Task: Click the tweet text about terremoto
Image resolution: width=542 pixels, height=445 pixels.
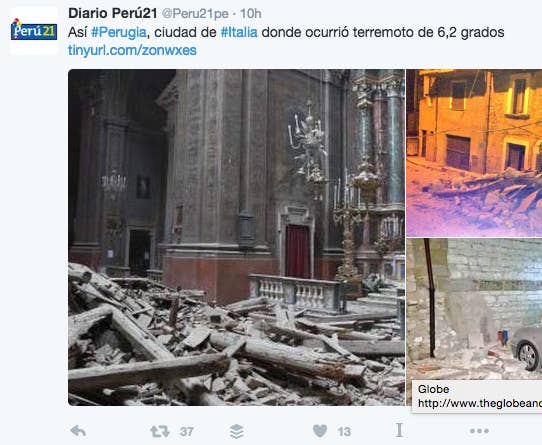Action: (286, 33)
